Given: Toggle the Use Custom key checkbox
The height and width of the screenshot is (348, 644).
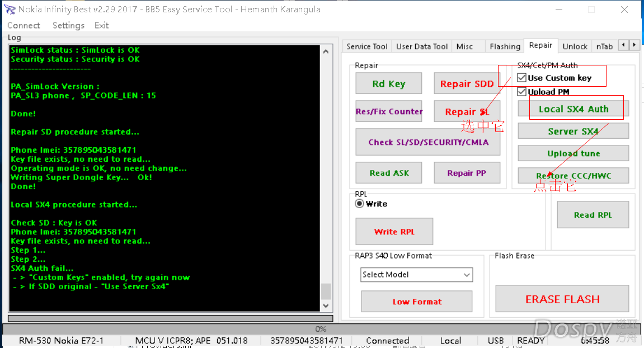Looking at the screenshot, I should click(x=521, y=78).
